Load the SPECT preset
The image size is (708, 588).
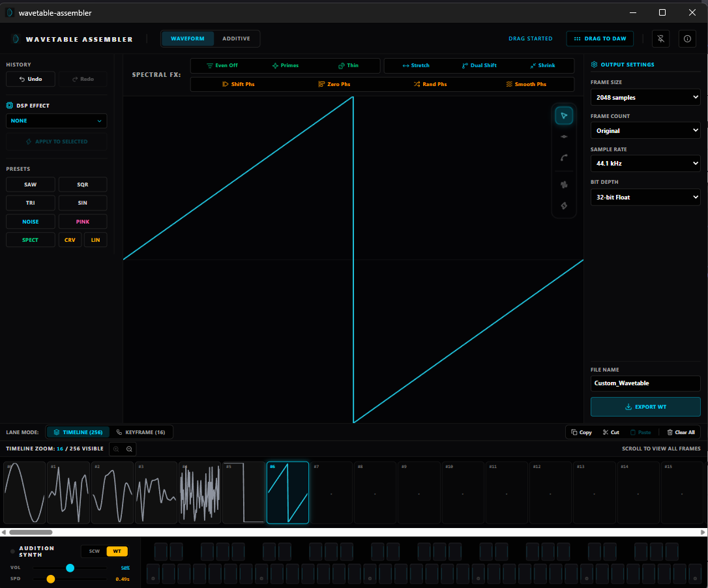(x=30, y=241)
